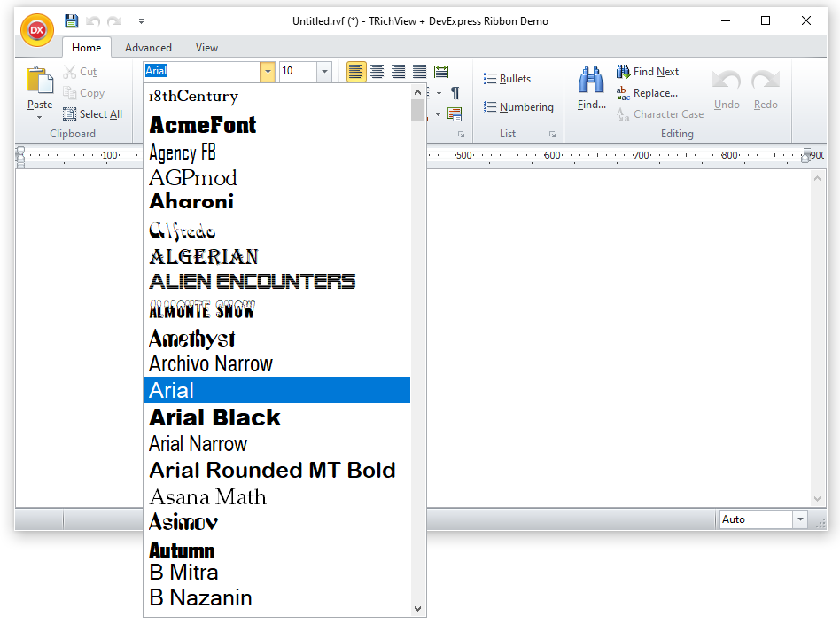Select the AGPmod font
This screenshot has width=840, height=624.
click(277, 178)
